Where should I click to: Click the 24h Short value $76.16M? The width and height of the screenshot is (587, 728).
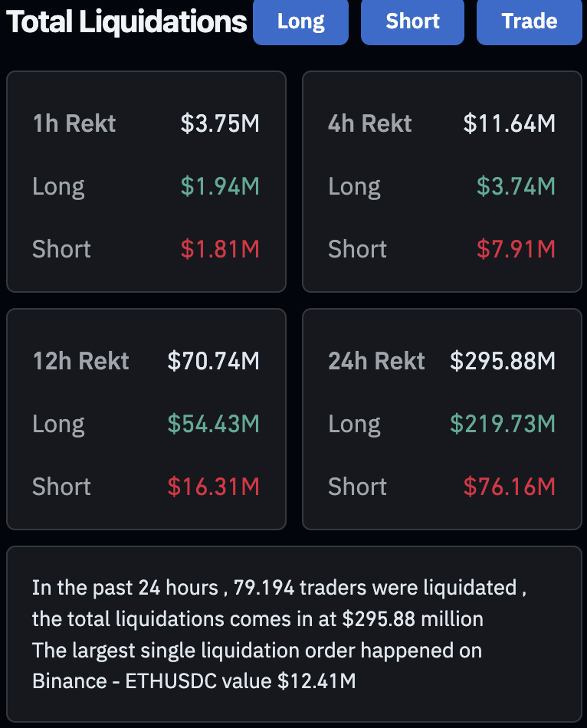pos(509,487)
